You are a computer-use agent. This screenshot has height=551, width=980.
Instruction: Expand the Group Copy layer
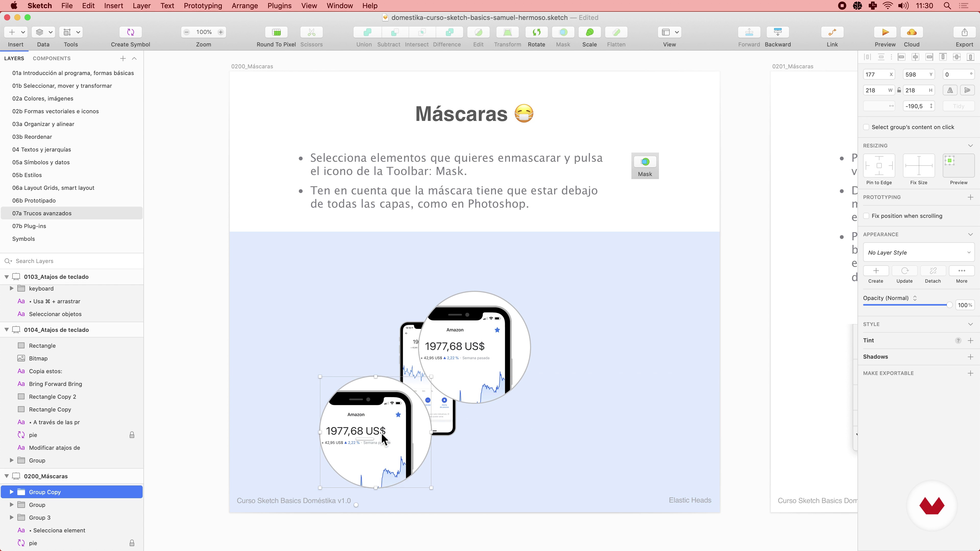[x=11, y=492]
